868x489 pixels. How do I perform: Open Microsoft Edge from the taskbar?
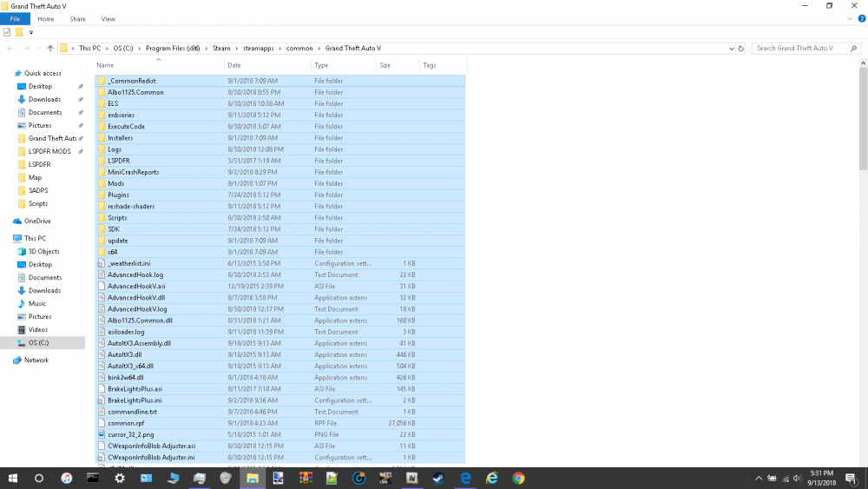[x=465, y=478]
